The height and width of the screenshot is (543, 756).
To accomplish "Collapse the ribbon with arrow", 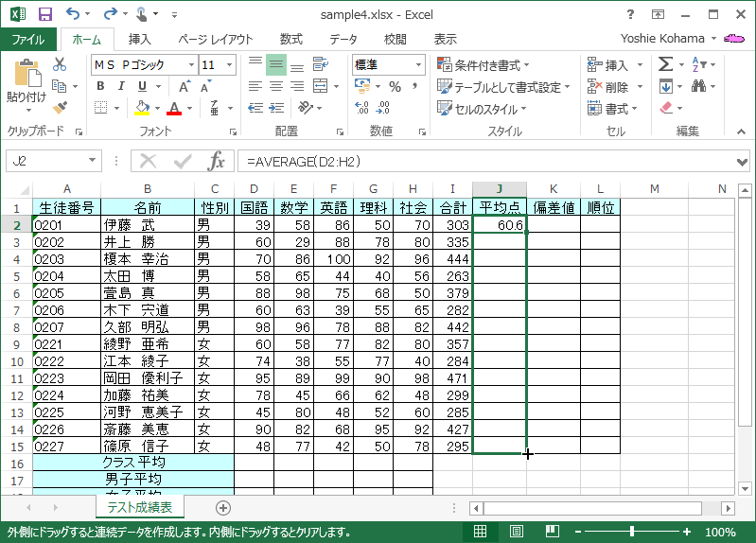I will 741,131.
